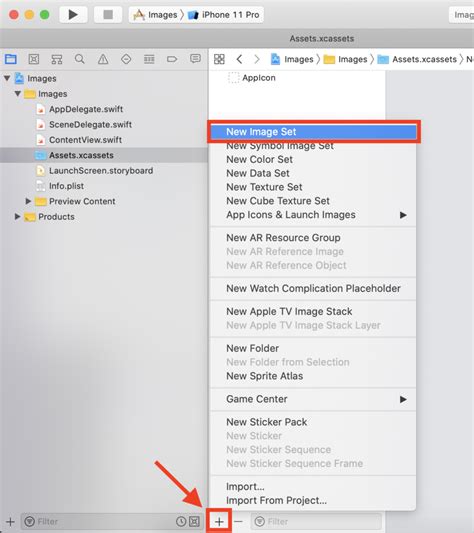Screen dimensions: 474x533
Task: Open the Find navigator magnifier icon
Action: point(80,59)
